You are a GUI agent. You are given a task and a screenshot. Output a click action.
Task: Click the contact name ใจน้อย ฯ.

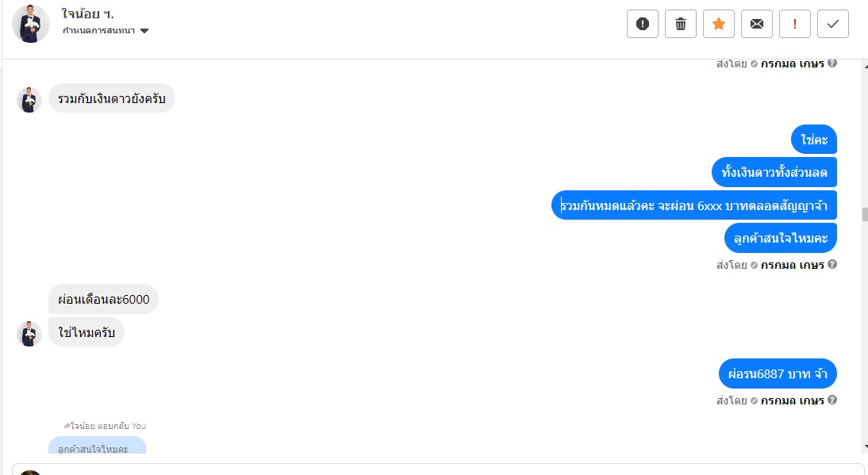coord(88,13)
